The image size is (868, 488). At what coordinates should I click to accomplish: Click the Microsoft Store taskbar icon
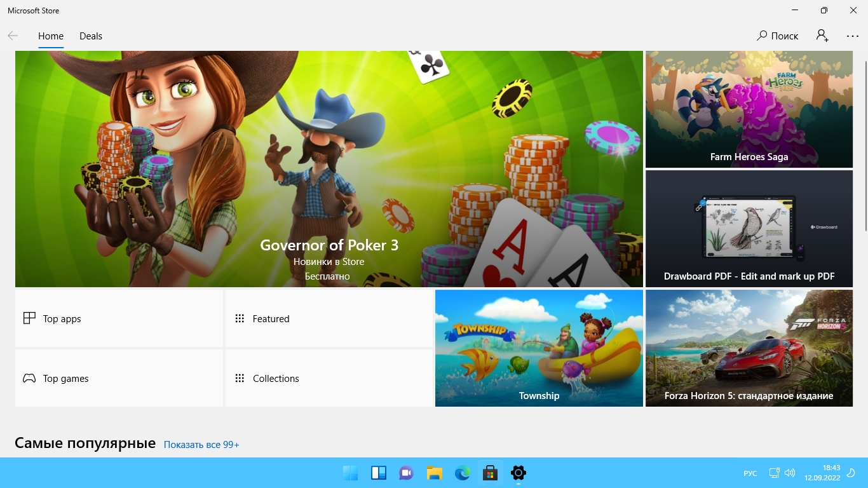(x=490, y=473)
